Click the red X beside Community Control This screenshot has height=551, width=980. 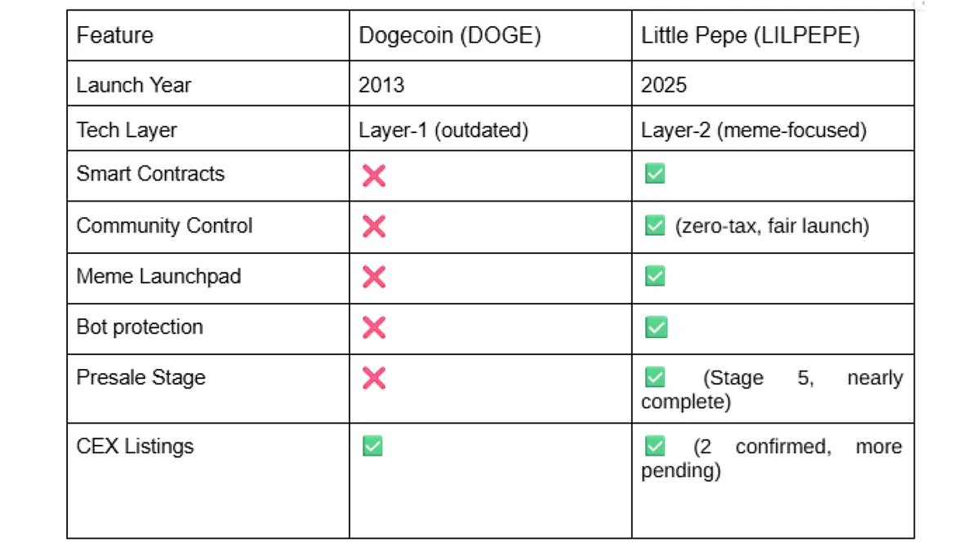tap(373, 226)
